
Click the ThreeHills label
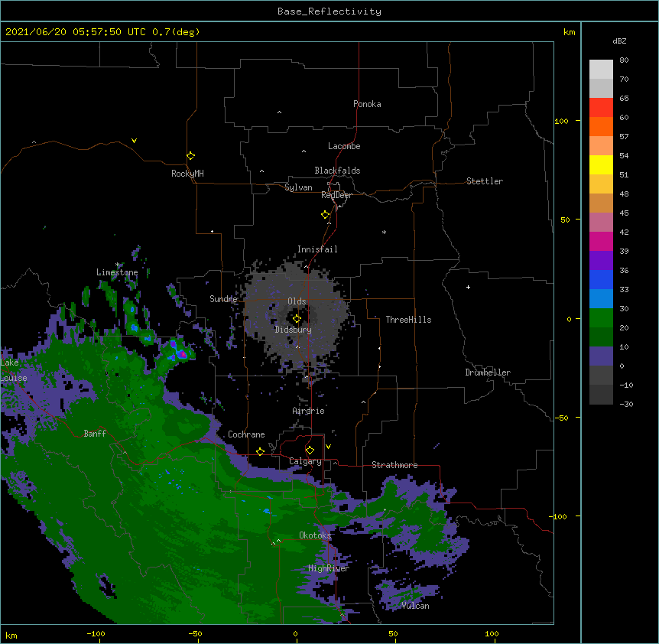[x=408, y=320]
